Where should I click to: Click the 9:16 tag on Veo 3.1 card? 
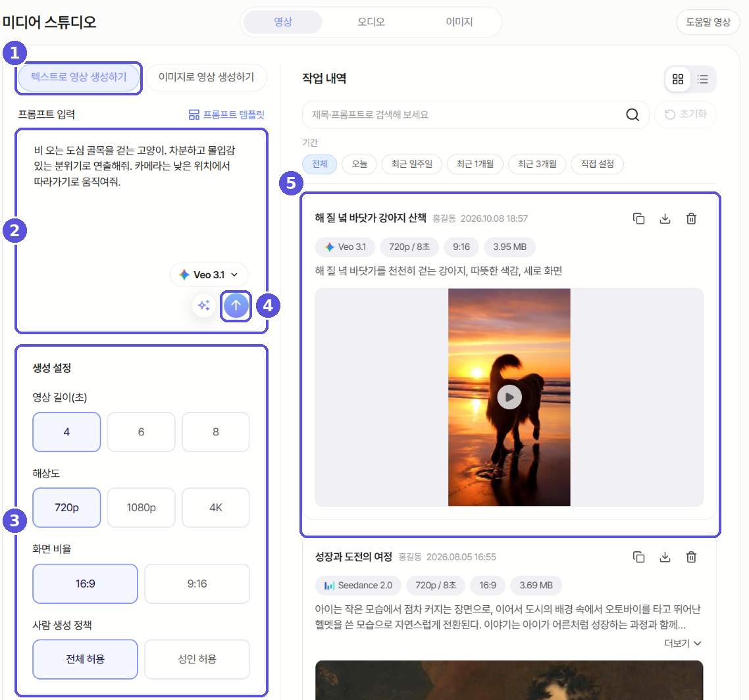[x=461, y=247]
